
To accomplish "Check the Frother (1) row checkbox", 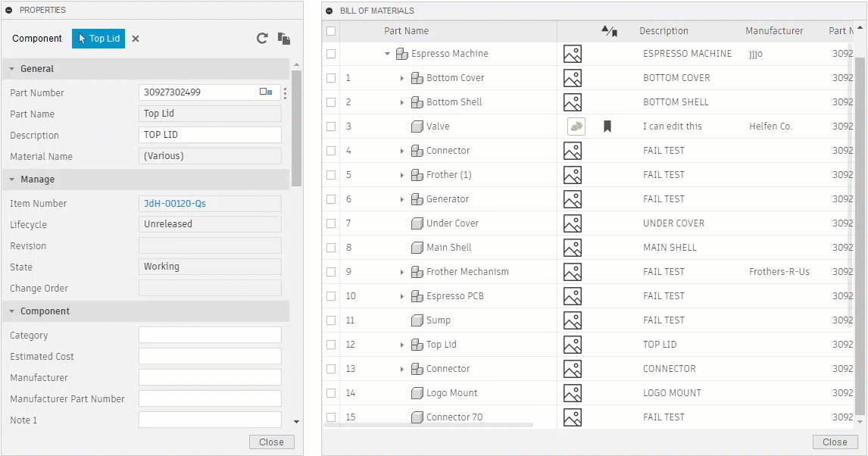I will click(331, 175).
